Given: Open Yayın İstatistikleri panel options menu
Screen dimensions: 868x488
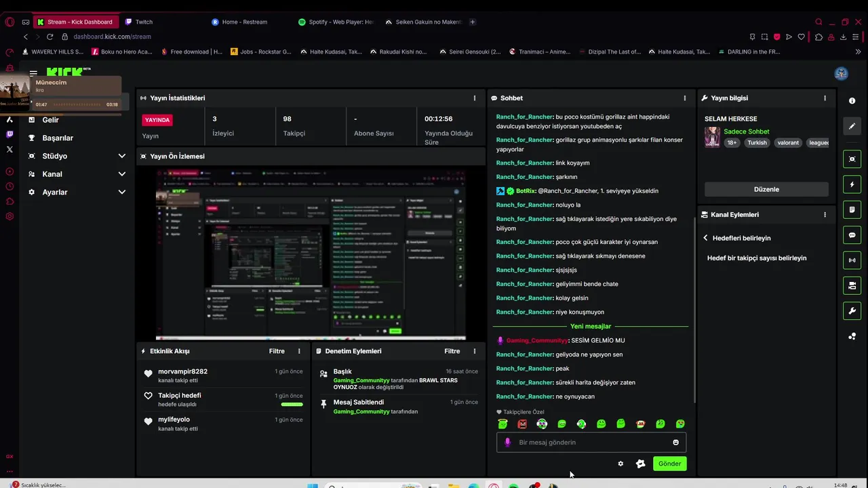Looking at the screenshot, I should point(475,98).
